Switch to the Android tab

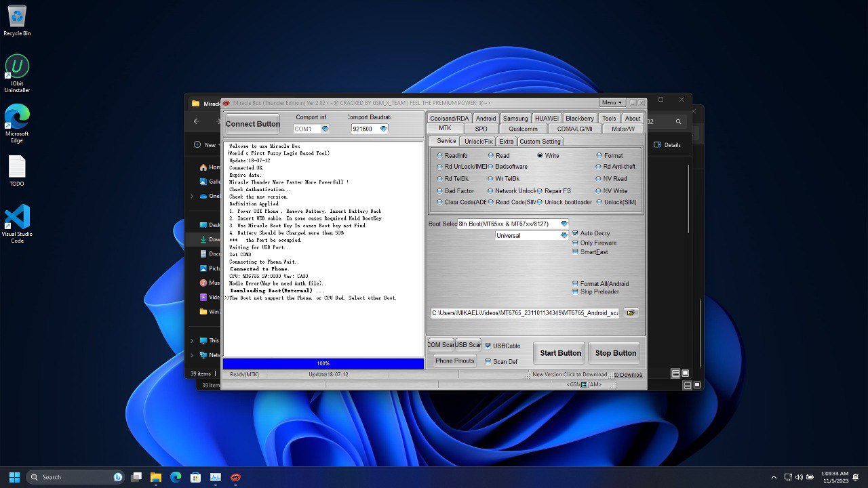486,118
